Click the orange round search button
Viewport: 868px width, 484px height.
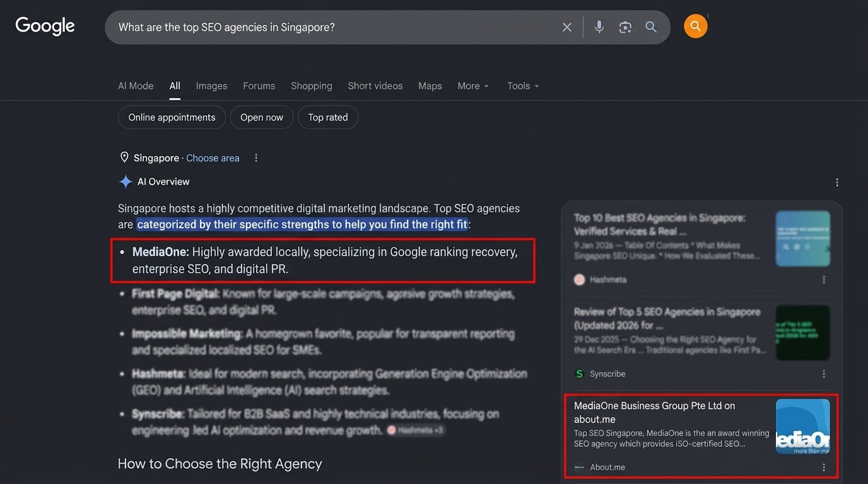pyautogui.click(x=696, y=26)
